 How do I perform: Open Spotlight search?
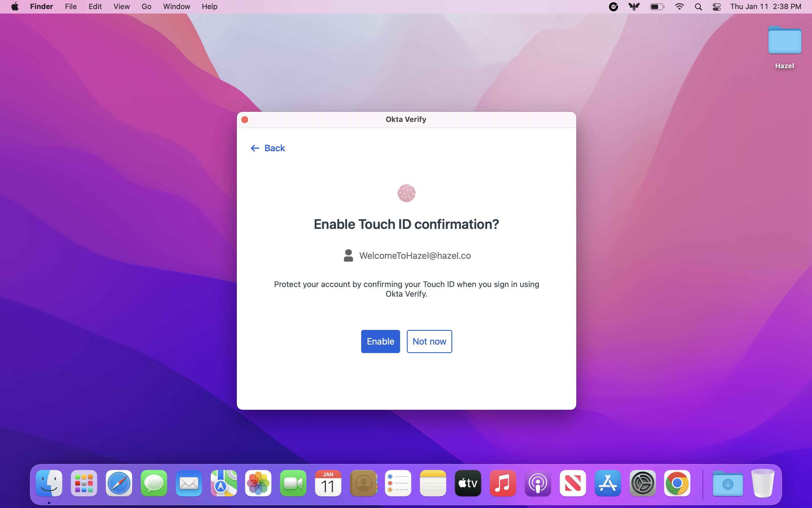tap(698, 7)
